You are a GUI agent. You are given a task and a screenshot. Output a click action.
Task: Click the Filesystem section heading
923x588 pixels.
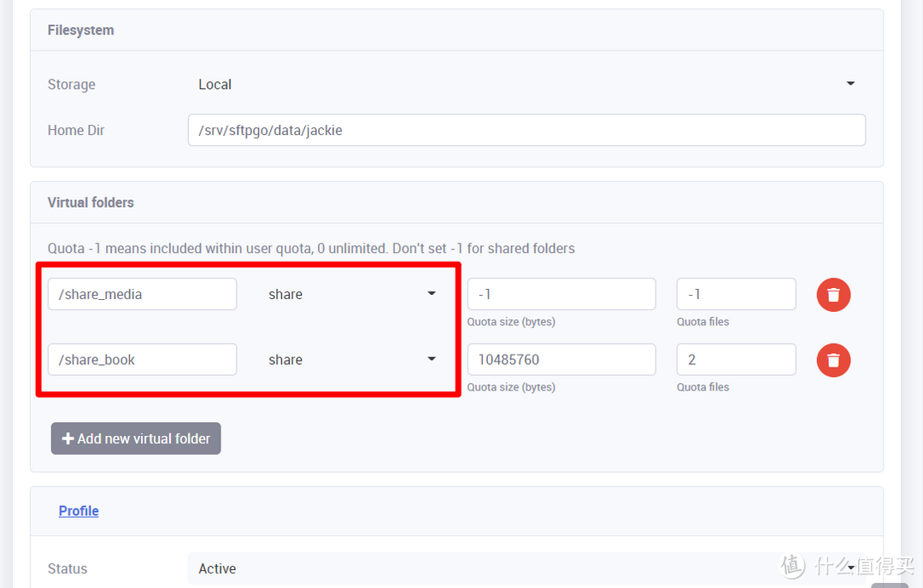[80, 30]
